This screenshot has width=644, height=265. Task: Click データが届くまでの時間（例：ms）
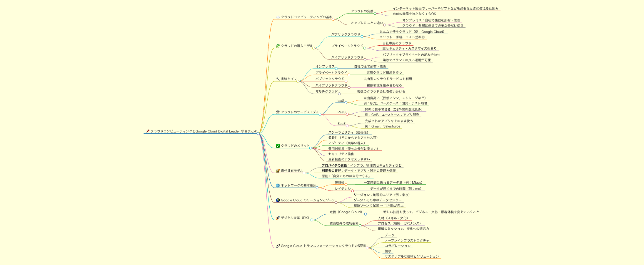click(396, 189)
